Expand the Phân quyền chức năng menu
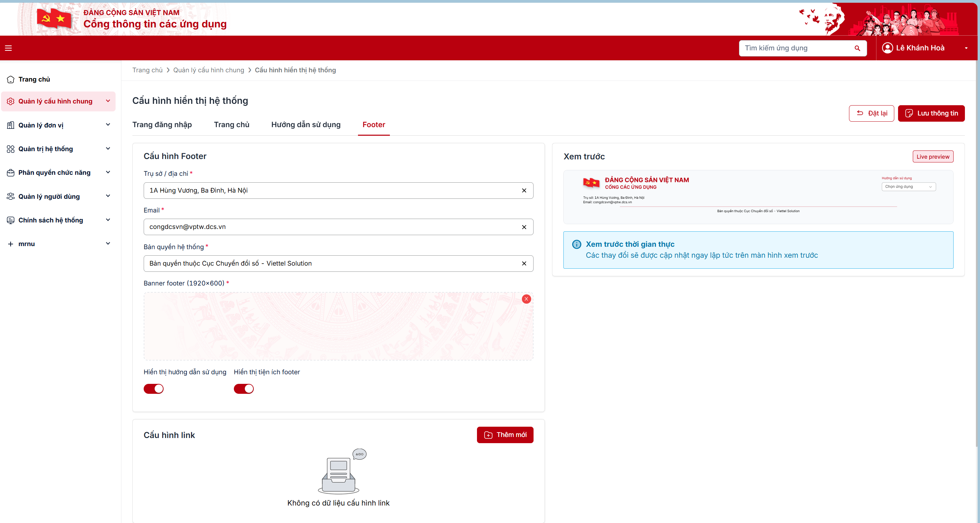980x523 pixels. (x=108, y=172)
